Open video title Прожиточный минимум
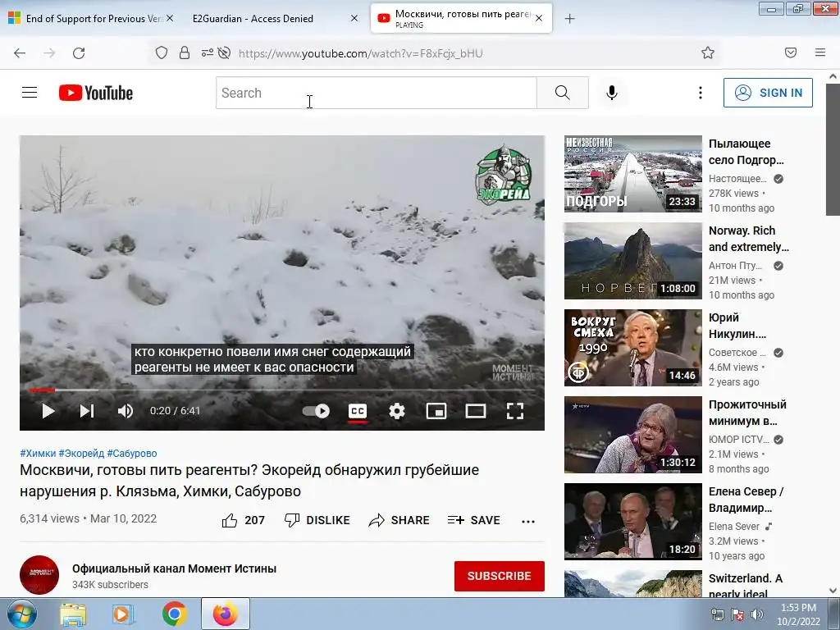This screenshot has height=630, width=840. coord(747,413)
